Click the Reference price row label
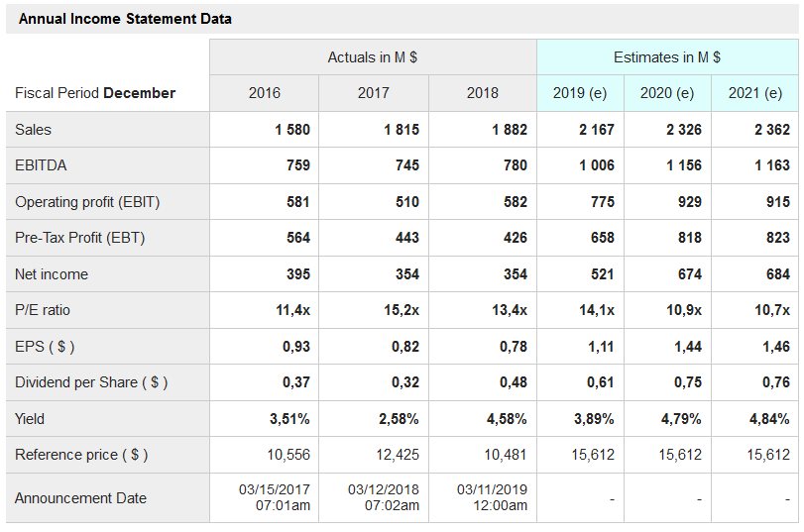 81,455
